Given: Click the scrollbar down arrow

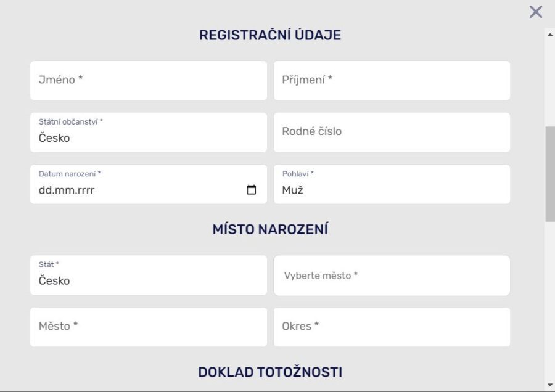Looking at the screenshot, I should pos(549,385).
